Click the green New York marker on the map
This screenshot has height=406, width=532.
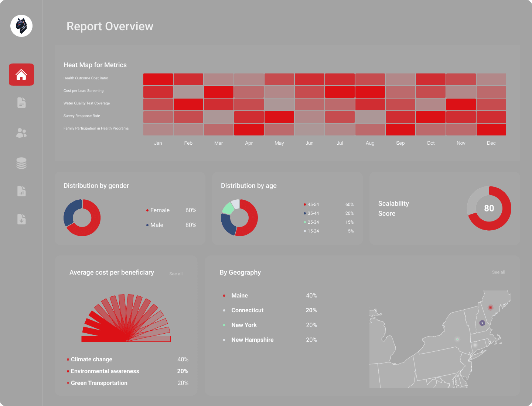click(x=457, y=339)
